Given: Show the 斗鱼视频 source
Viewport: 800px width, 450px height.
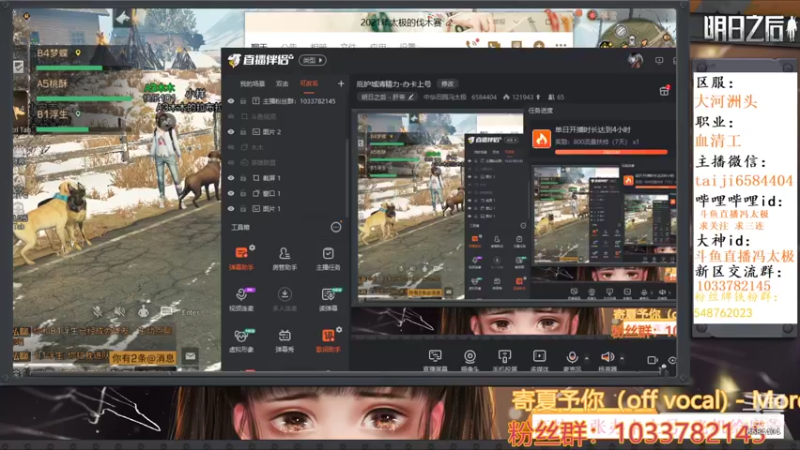Looking at the screenshot, I should 231,116.
